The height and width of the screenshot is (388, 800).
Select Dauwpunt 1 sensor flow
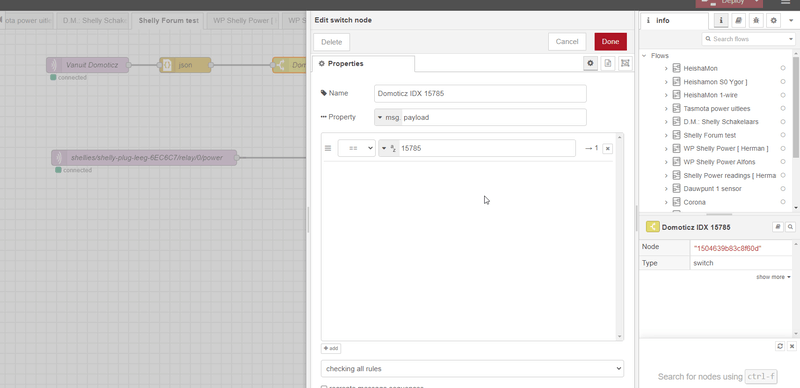(712, 189)
